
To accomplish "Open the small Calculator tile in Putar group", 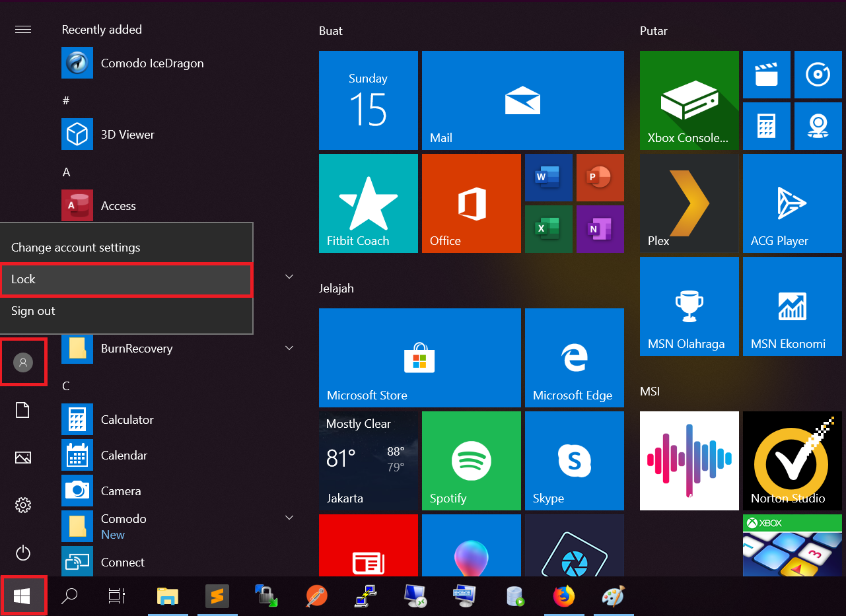I will pyautogui.click(x=767, y=126).
